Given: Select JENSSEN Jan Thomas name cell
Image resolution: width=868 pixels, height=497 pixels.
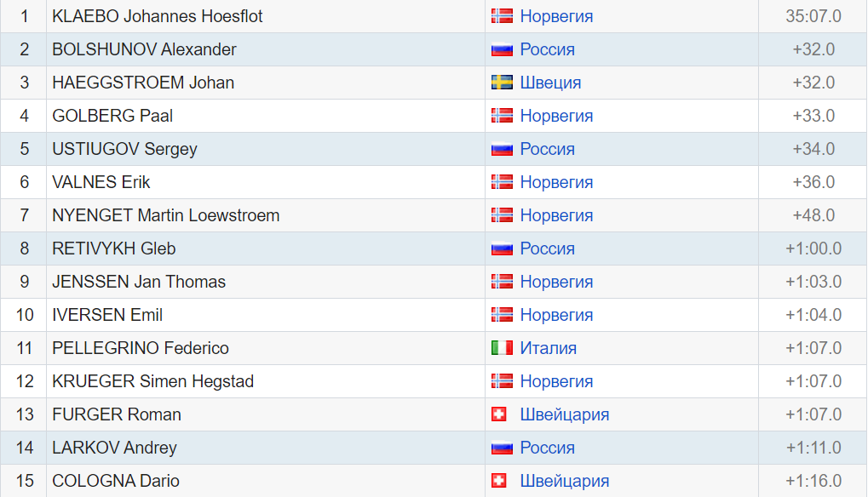Looking at the screenshot, I should [x=266, y=282].
